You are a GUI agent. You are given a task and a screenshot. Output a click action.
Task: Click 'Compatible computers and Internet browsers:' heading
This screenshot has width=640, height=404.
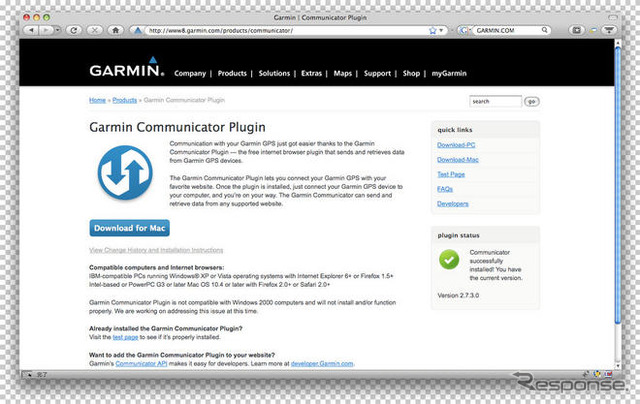156,268
